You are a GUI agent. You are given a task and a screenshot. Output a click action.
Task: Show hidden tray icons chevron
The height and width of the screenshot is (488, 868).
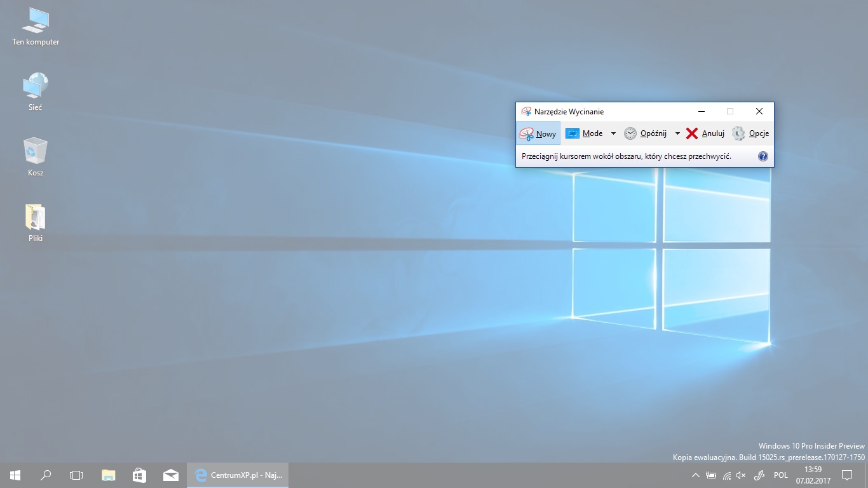click(696, 475)
